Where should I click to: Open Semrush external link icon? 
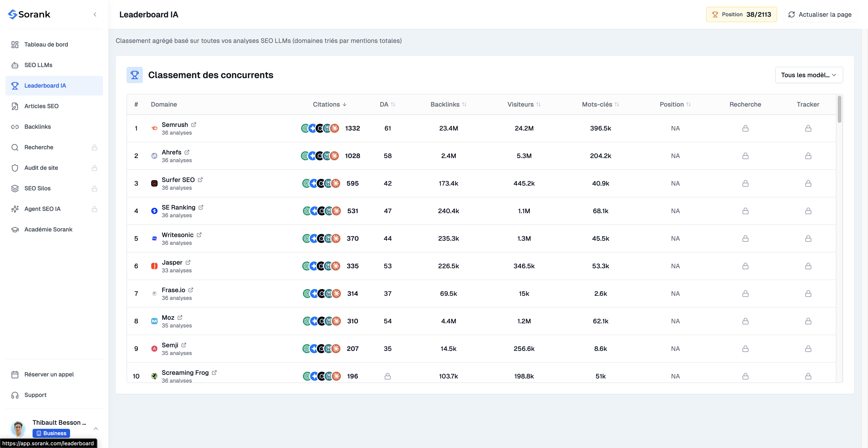pyautogui.click(x=194, y=125)
